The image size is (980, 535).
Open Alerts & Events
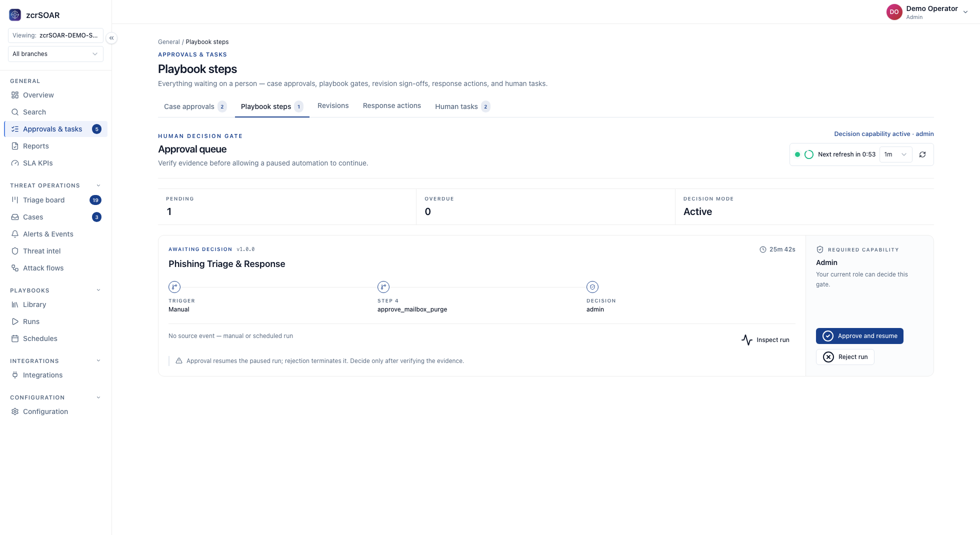tap(55, 234)
